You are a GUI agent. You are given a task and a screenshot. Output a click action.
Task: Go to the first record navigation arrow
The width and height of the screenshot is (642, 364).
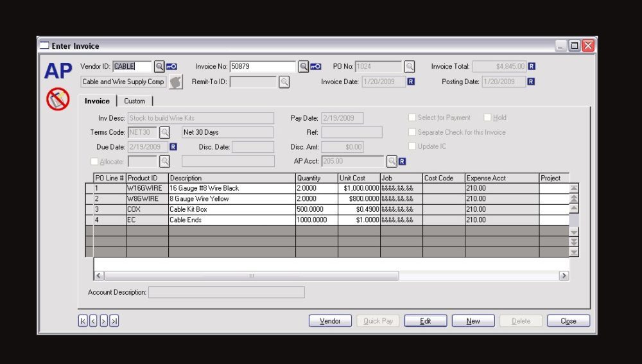pyautogui.click(x=83, y=321)
